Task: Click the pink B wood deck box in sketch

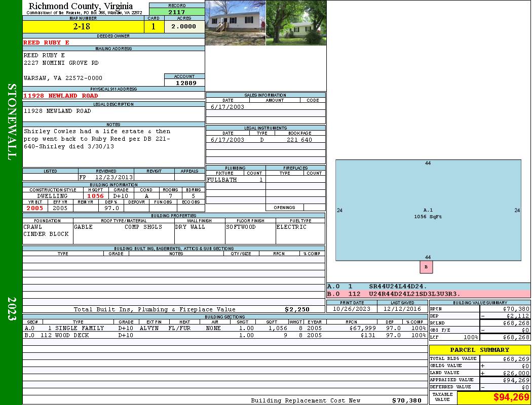Action: pos(426,267)
